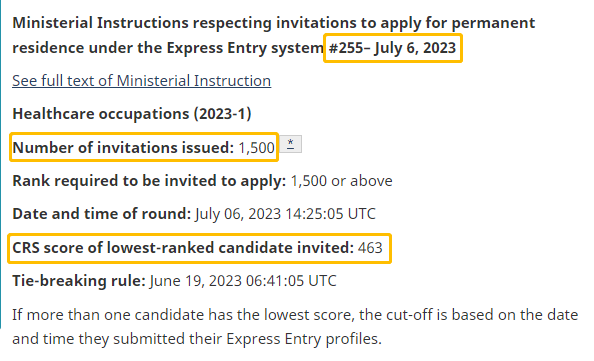Open the See full text of Ministerial Instruction link
This screenshot has width=594, height=361.
pos(141,81)
